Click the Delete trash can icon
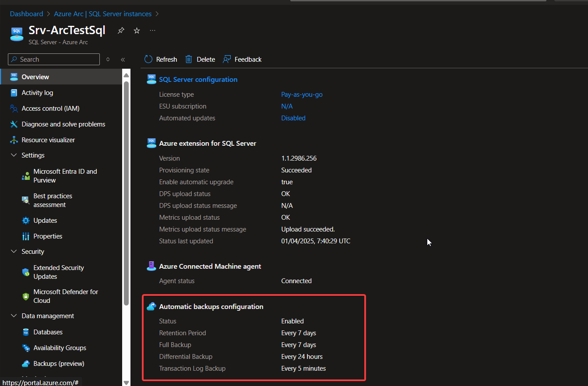Viewport: 588px width, 386px height. (x=189, y=60)
